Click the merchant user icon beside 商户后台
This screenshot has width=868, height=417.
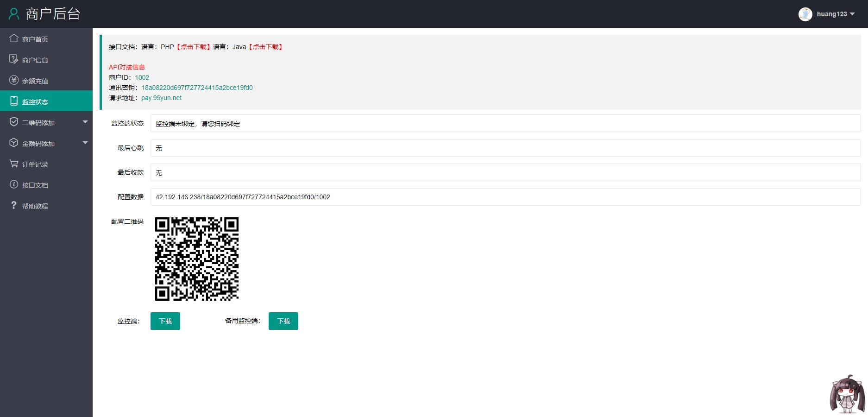(x=14, y=14)
